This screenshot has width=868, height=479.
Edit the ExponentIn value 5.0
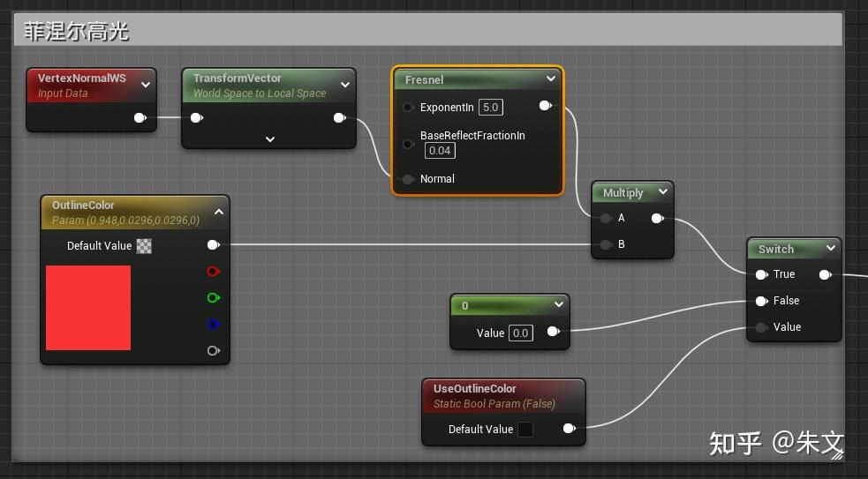pyautogui.click(x=490, y=108)
